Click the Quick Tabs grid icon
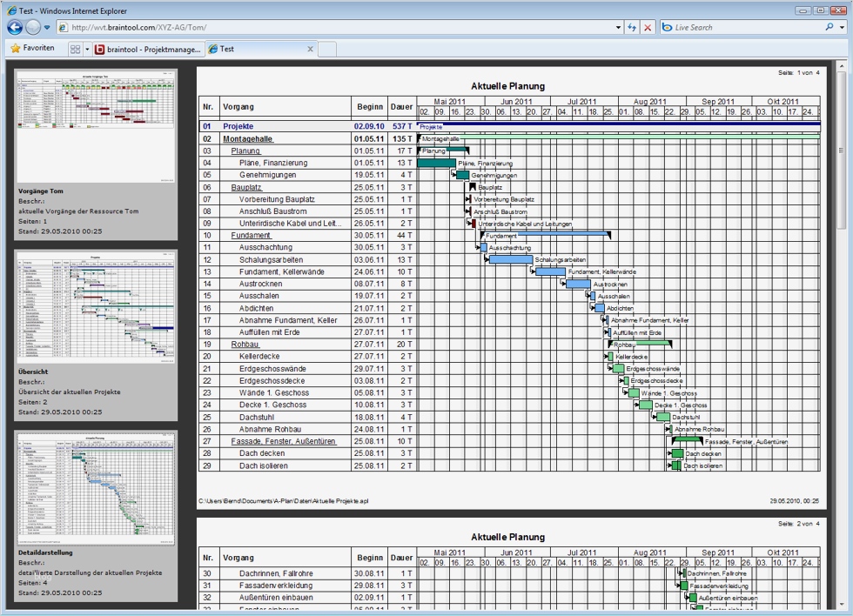Viewport: 853px width, 616px height. click(x=75, y=49)
